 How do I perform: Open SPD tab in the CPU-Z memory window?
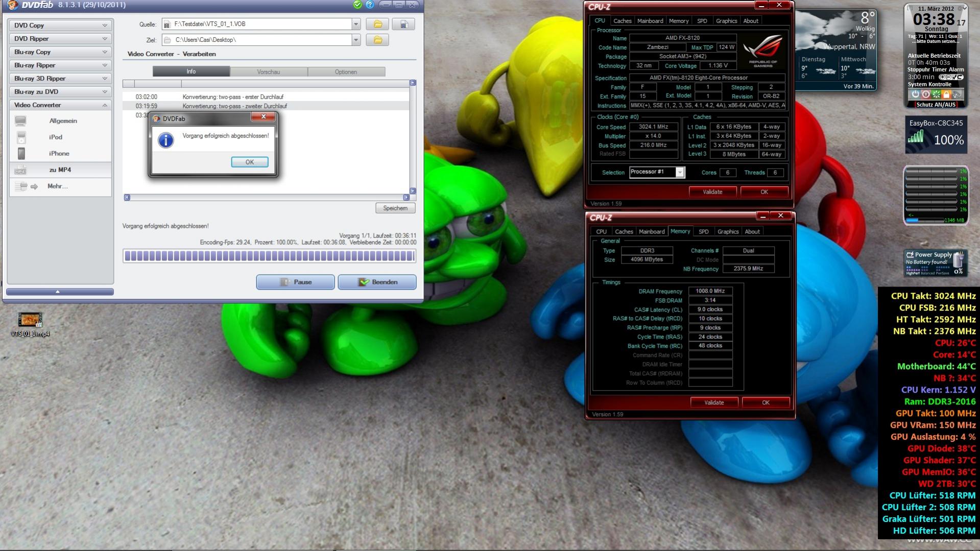click(704, 232)
